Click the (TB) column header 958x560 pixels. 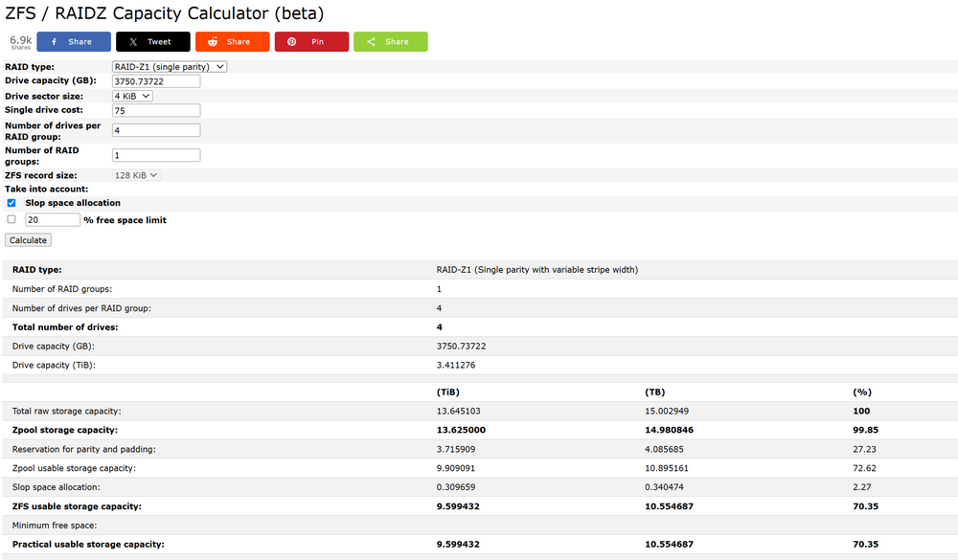point(655,392)
